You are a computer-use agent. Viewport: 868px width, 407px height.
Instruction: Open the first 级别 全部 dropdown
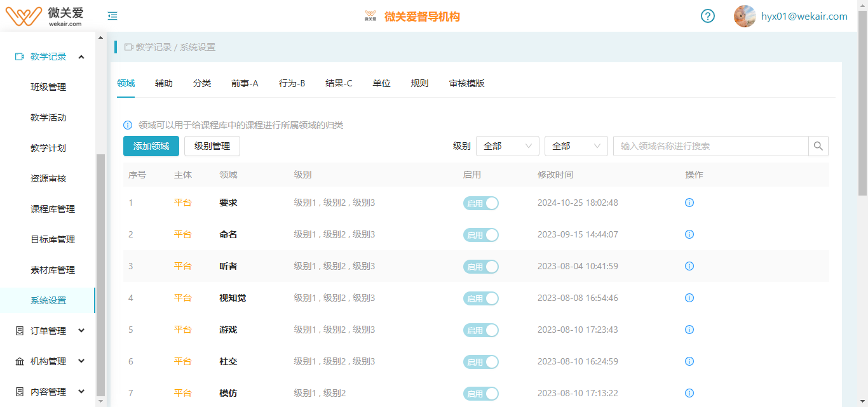pos(508,146)
